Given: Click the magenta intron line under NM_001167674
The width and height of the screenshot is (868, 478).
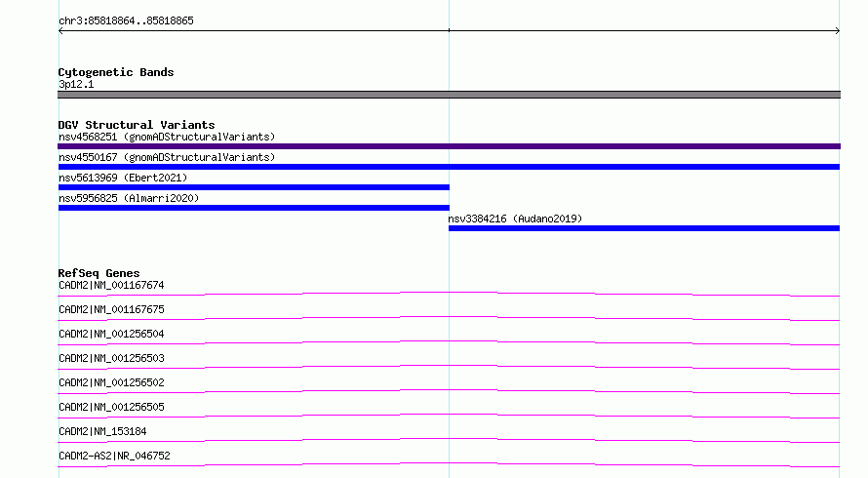Looking at the screenshot, I should [x=449, y=293].
